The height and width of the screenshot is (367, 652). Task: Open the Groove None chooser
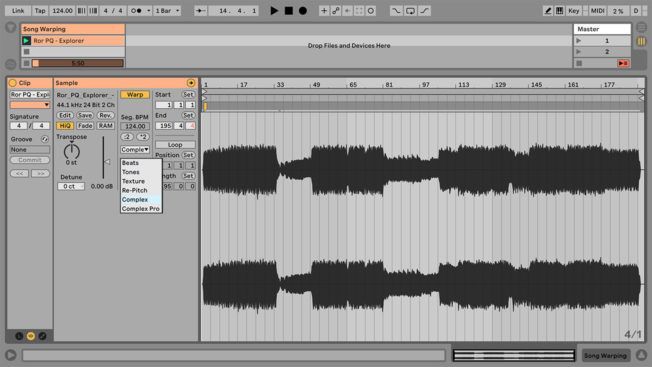pos(30,150)
